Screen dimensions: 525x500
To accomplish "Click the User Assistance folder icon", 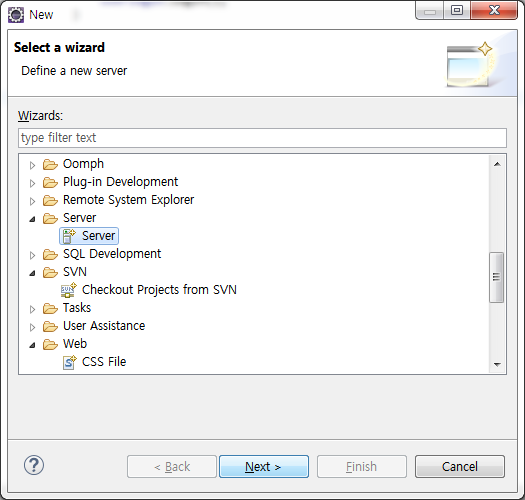I will coord(50,327).
